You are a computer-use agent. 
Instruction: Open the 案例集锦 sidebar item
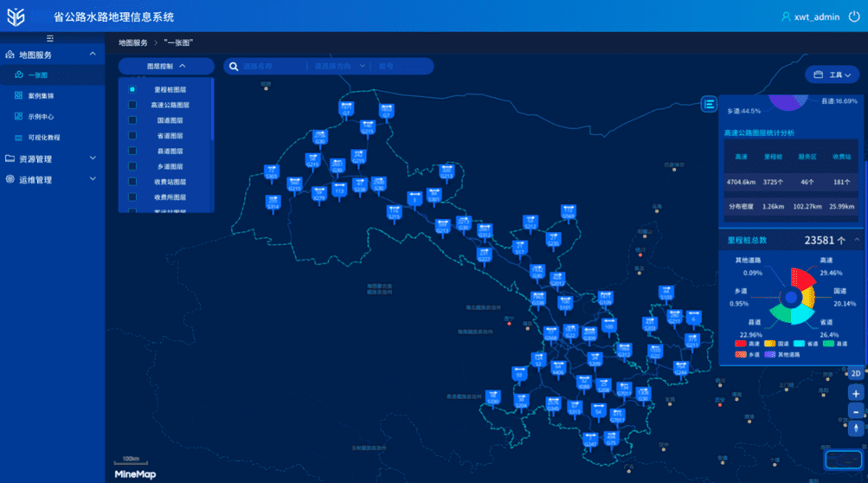point(41,96)
